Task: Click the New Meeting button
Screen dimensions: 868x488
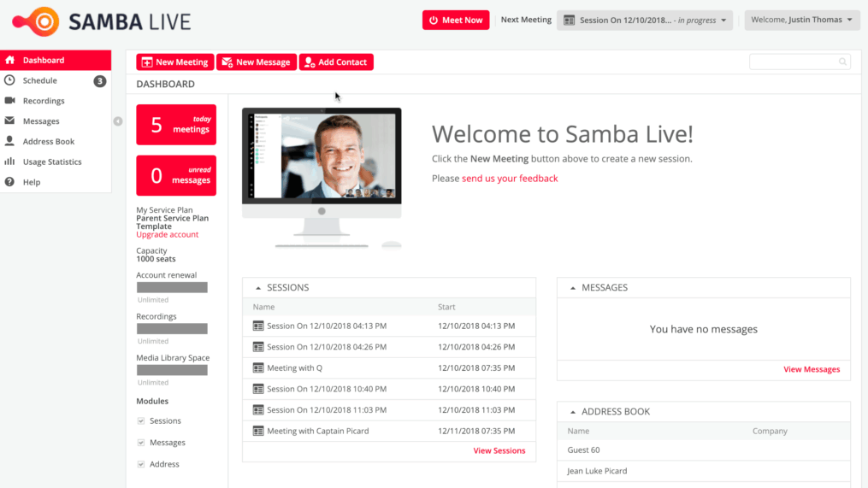Action: tap(175, 62)
